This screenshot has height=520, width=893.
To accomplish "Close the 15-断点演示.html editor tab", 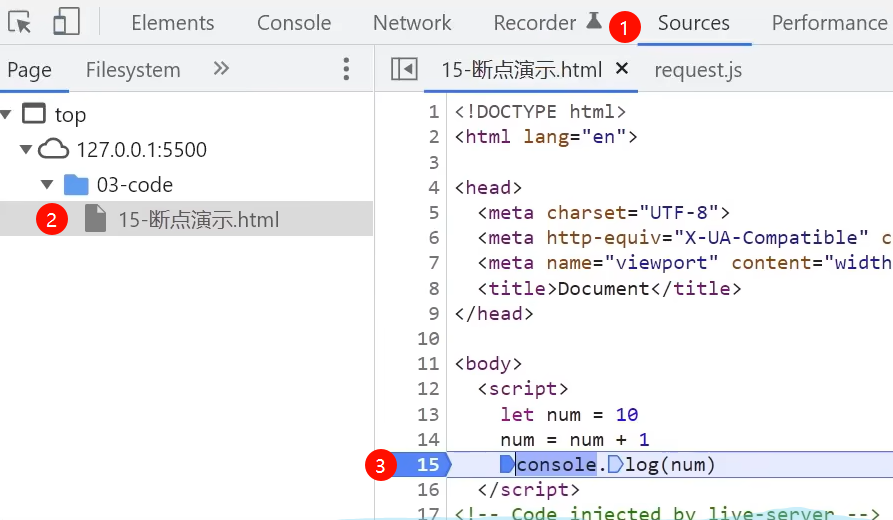I will (x=622, y=69).
